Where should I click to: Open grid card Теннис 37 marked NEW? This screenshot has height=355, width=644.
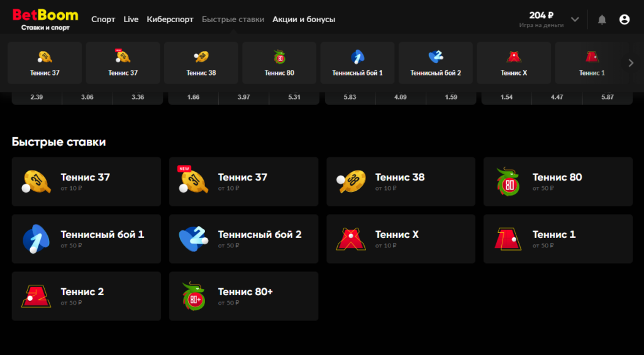coord(243,182)
